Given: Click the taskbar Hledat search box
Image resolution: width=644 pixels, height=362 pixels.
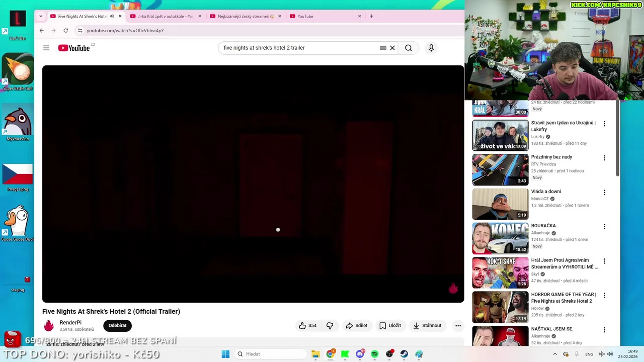Looking at the screenshot, I should [x=271, y=354].
